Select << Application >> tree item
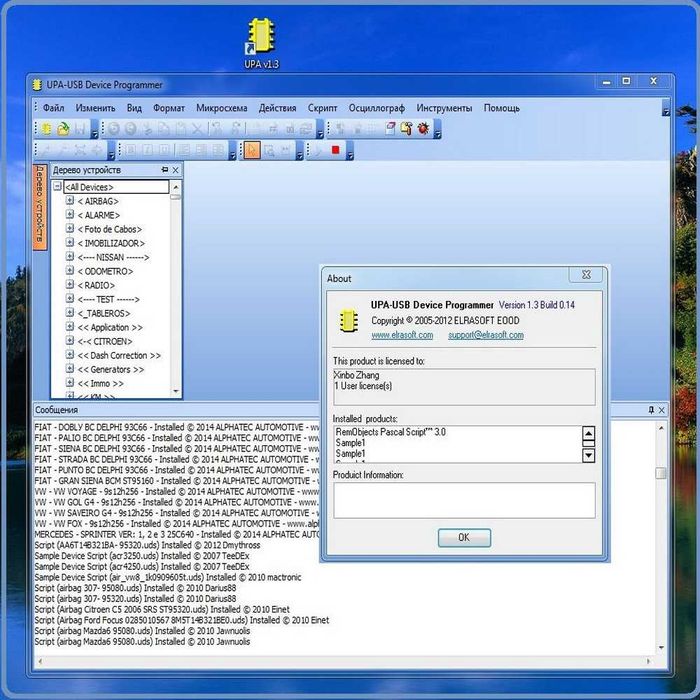The height and width of the screenshot is (700, 700). pos(110,327)
